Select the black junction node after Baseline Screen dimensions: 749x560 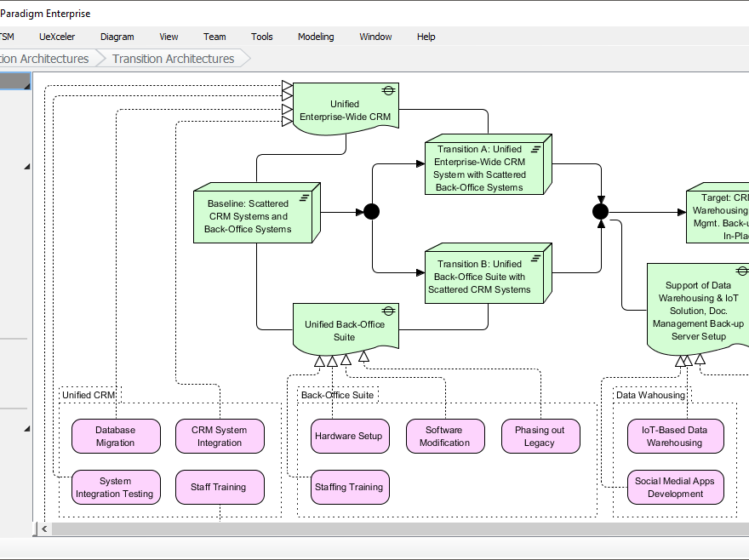(371, 211)
